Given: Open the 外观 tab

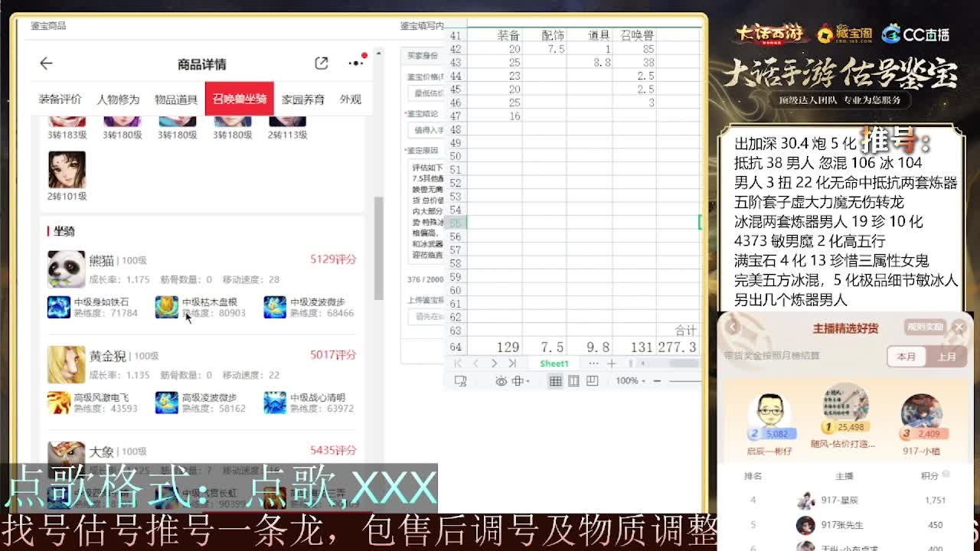Looking at the screenshot, I should click(x=351, y=99).
